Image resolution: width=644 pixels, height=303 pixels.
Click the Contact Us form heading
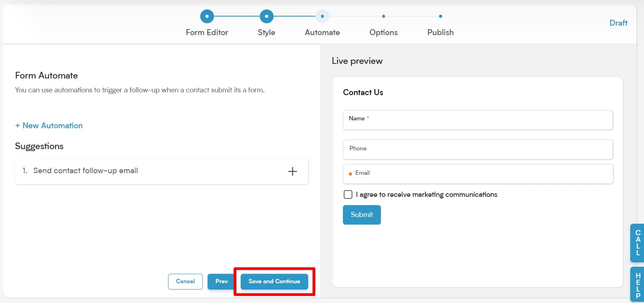[x=363, y=92]
